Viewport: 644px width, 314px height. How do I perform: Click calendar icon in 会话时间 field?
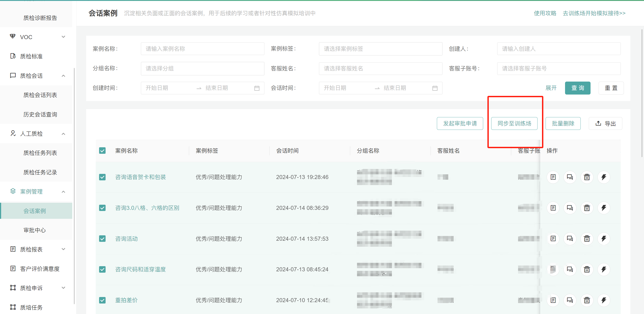pyautogui.click(x=435, y=88)
